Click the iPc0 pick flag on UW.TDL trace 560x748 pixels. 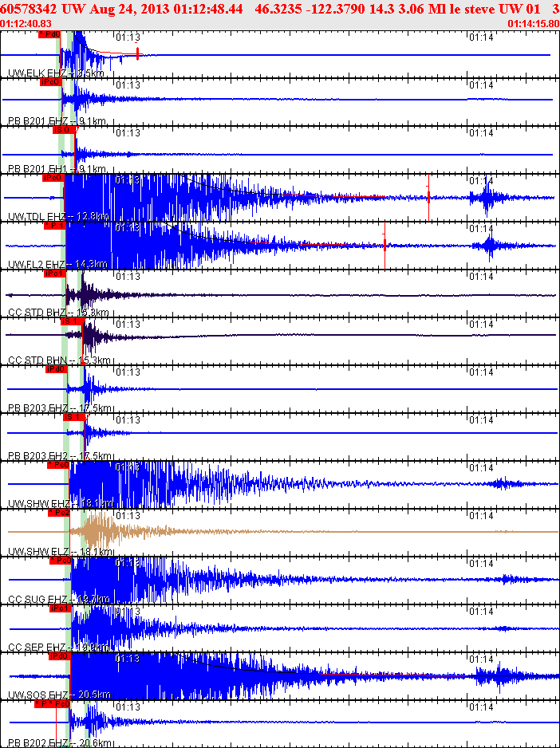(53, 178)
